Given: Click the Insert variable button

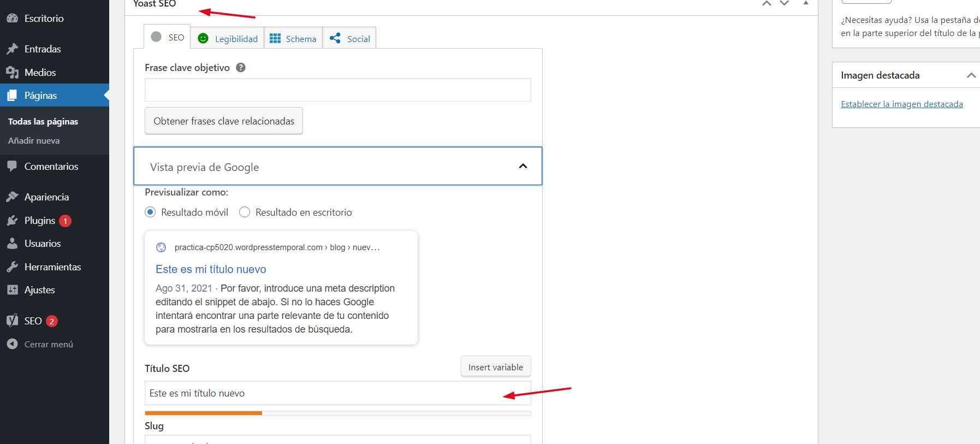Looking at the screenshot, I should click(x=496, y=367).
